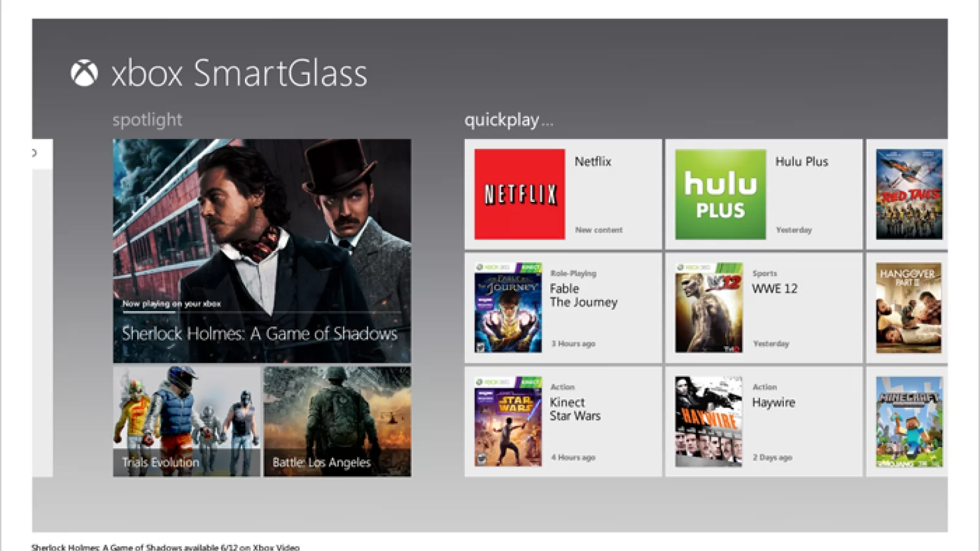This screenshot has height=551, width=980.
Task: Open the Hulu Plus green logo
Action: (x=720, y=194)
